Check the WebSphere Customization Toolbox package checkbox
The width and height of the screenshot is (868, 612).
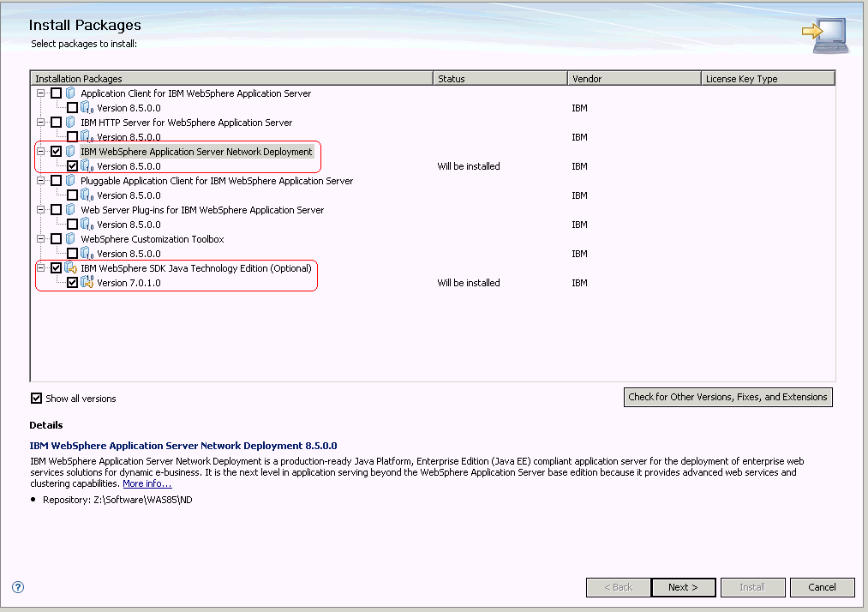(x=56, y=238)
